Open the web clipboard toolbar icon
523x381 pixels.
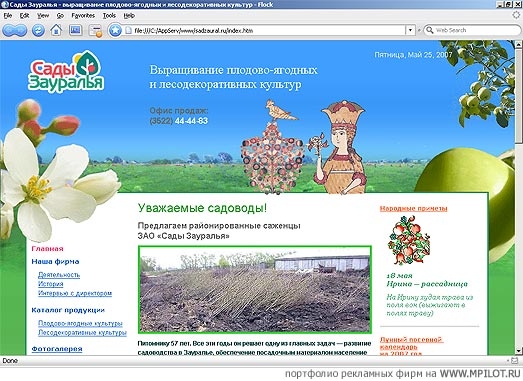[95, 31]
